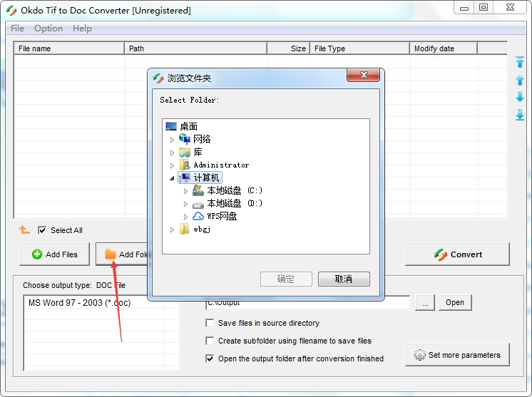The image size is (532, 397).
Task: Click the move-down arrow icon
Action: tap(519, 97)
